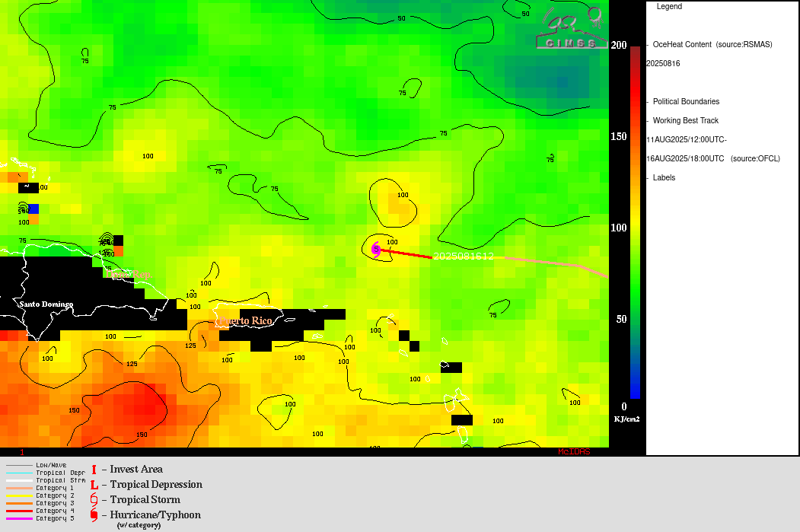Toggle the Working Best Track layer entry

(x=685, y=121)
